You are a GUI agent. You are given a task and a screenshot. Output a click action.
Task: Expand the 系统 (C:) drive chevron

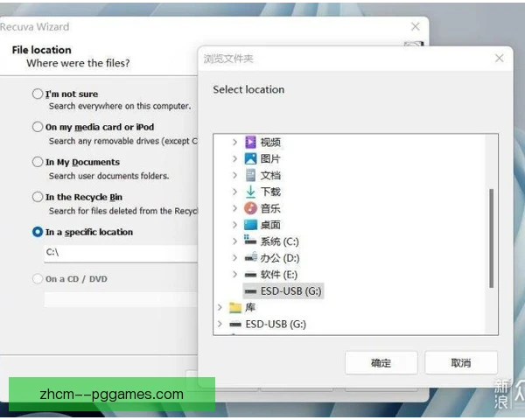click(x=234, y=241)
